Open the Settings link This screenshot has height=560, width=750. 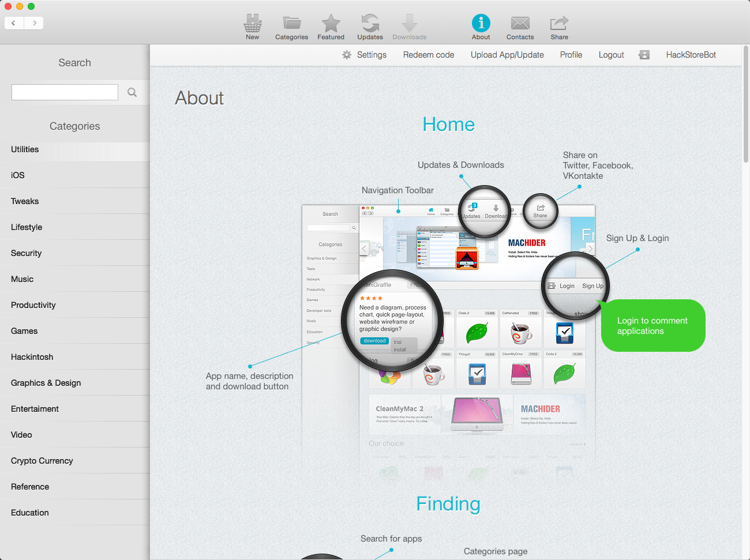(372, 55)
